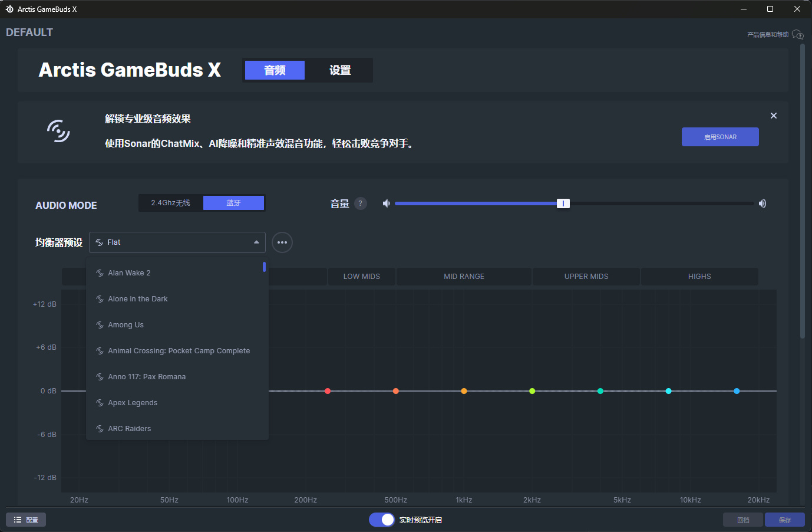Click the low-volume speaker icon
812x532 pixels.
tap(386, 203)
